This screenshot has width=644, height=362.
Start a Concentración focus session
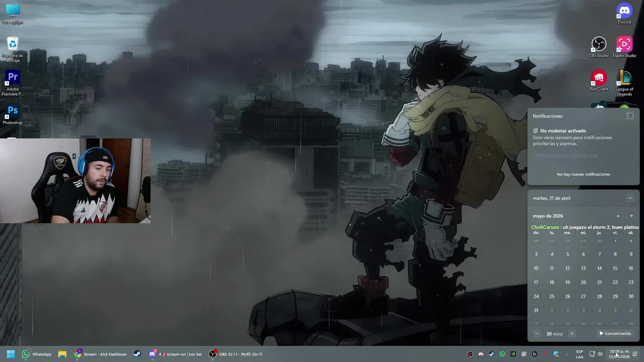coord(615,334)
